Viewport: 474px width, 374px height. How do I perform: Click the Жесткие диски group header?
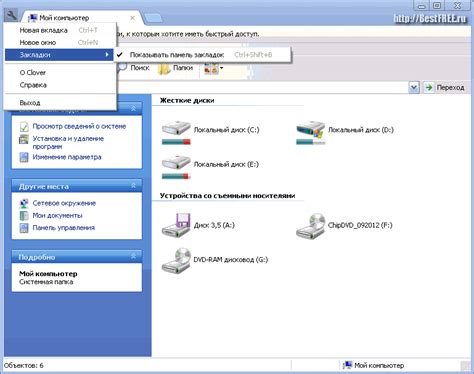(x=187, y=100)
